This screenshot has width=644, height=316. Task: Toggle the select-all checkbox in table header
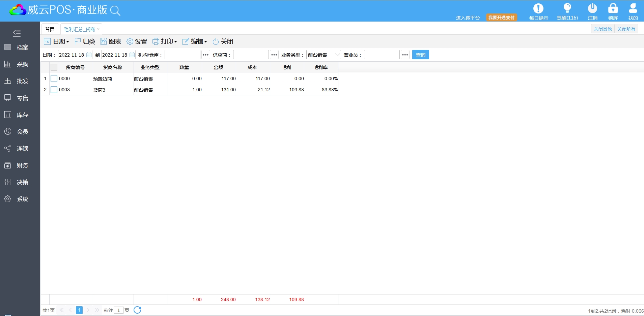pos(54,67)
